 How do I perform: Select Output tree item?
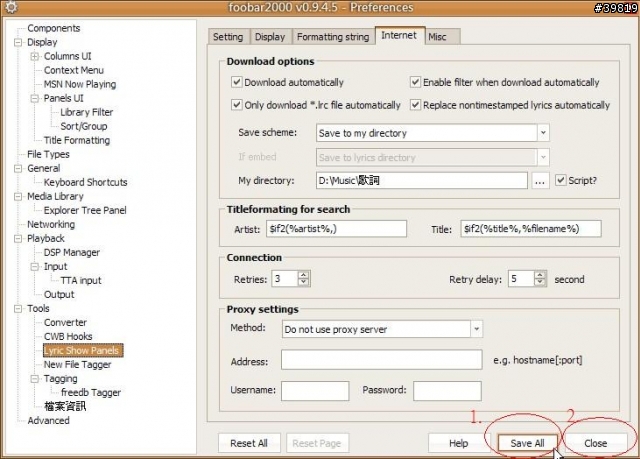pos(59,295)
